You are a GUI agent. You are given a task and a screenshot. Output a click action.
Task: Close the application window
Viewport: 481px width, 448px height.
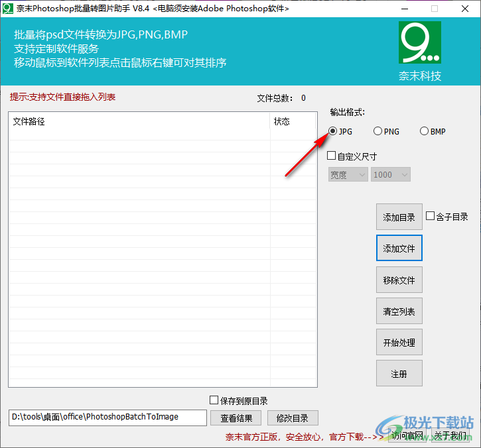point(465,9)
